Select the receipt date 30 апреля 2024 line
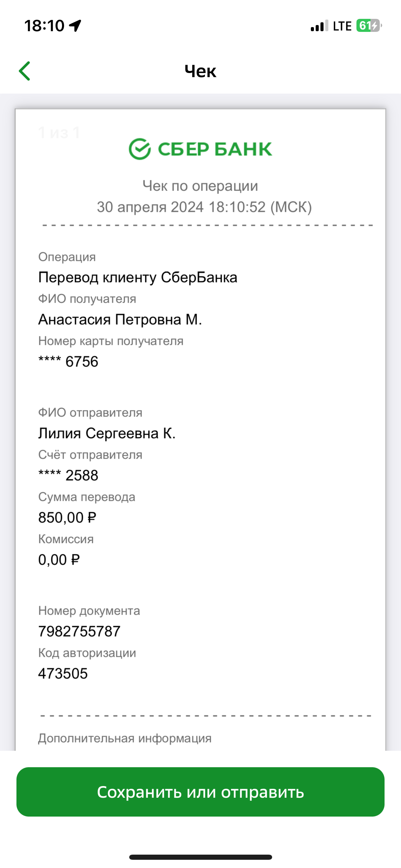401x868 pixels. click(x=204, y=207)
